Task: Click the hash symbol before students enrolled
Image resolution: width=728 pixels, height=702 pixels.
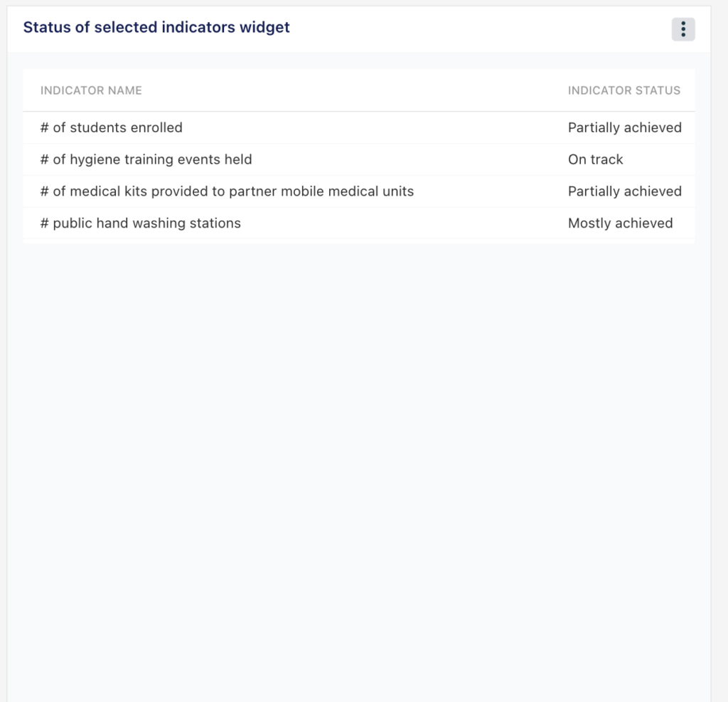Action: point(45,128)
